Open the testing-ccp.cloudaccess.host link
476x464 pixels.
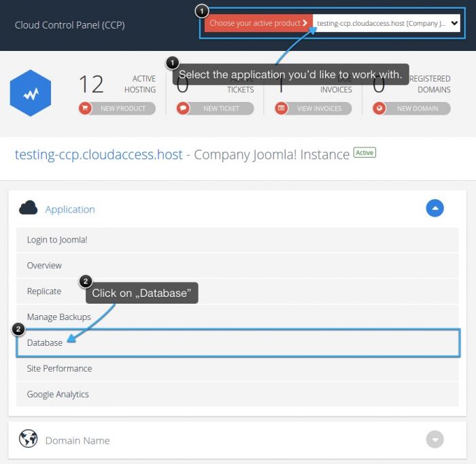tap(99, 155)
